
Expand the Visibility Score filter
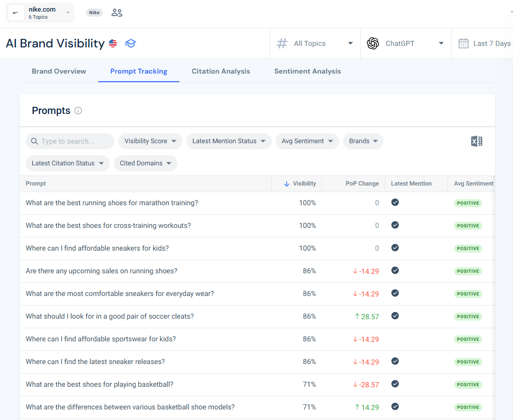150,141
